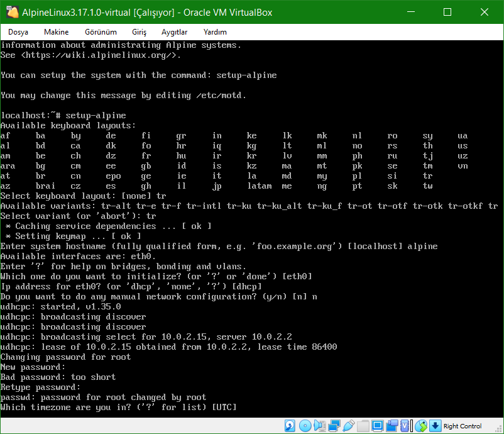Click the hard disk activity status icon

[x=290, y=426]
